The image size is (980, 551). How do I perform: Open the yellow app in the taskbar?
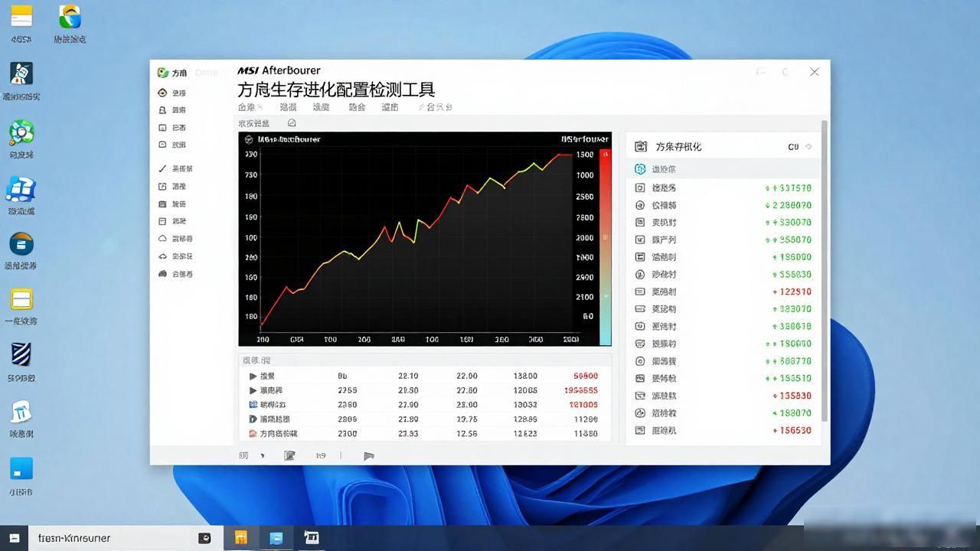coord(240,537)
